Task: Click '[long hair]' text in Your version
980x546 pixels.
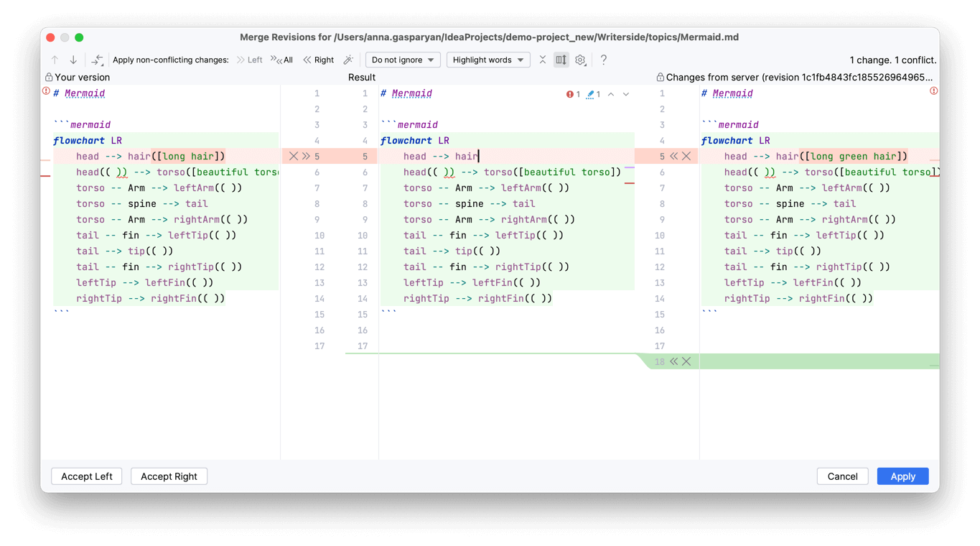Action: (188, 156)
